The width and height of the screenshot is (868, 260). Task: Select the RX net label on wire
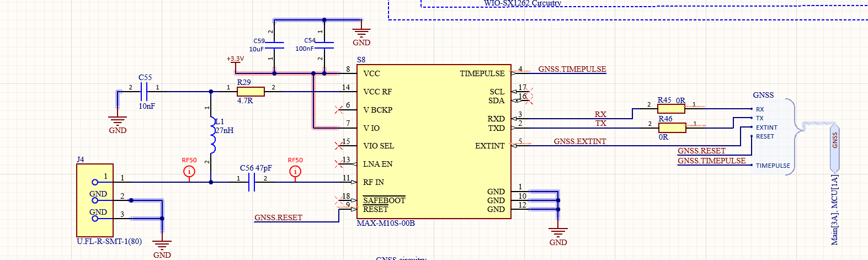600,114
